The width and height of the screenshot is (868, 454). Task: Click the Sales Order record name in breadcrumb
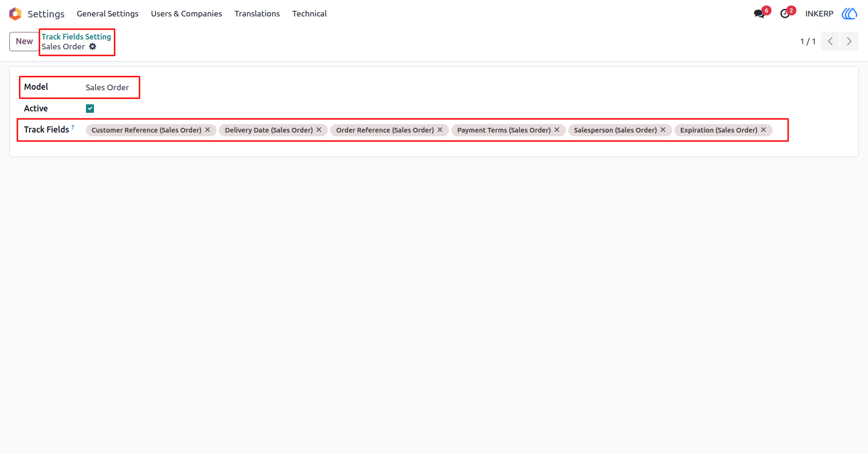[63, 47]
